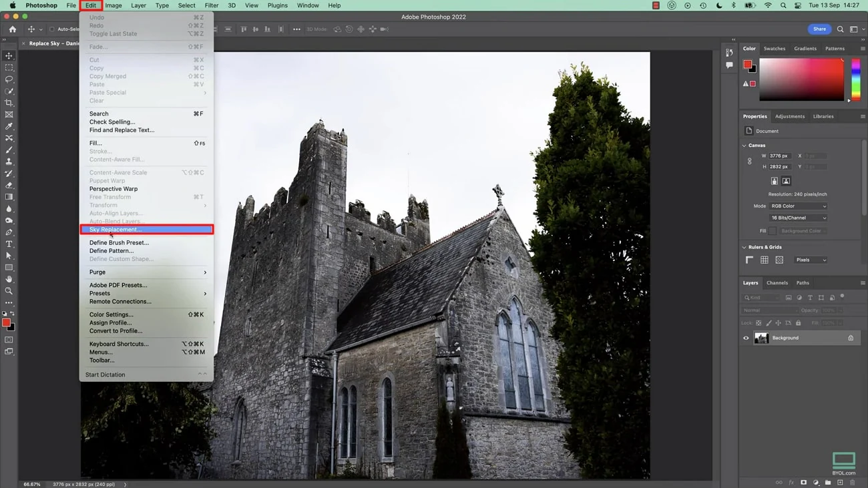Toggle the Auto-Select checkbox
The image size is (868, 488).
tap(52, 29)
